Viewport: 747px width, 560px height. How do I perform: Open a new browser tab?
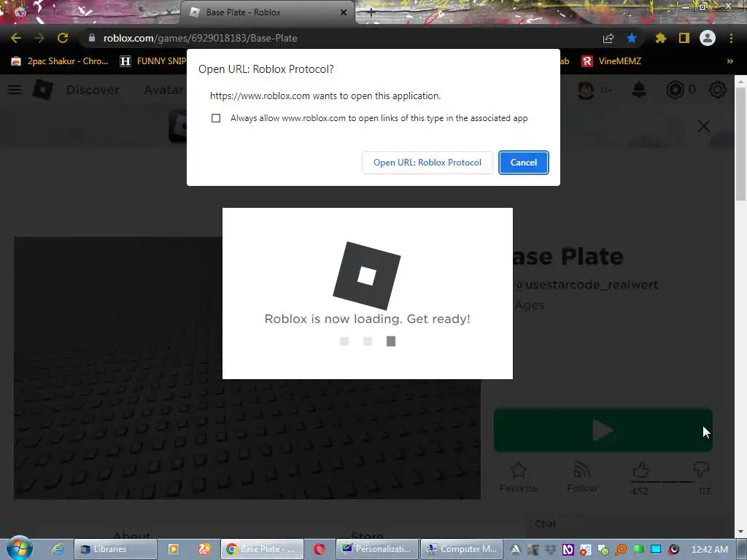371,13
